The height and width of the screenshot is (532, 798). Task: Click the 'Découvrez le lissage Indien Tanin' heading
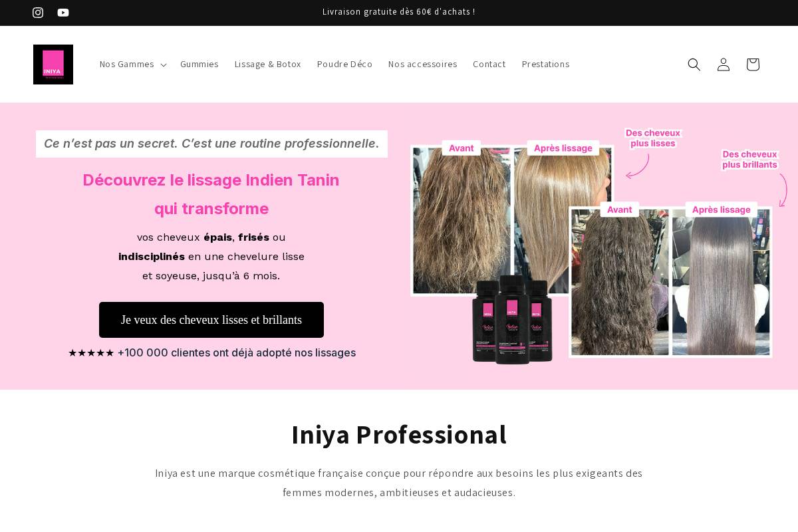pos(211,194)
